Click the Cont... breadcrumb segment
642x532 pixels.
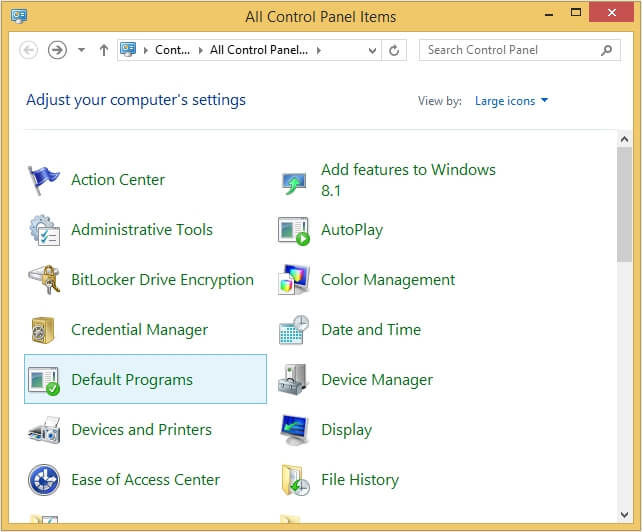172,50
